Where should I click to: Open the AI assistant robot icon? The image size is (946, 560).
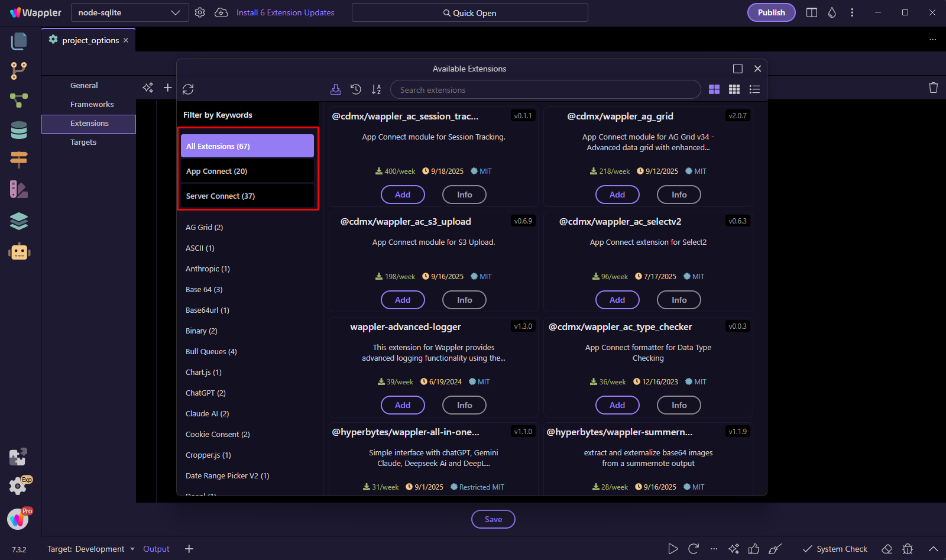click(19, 252)
